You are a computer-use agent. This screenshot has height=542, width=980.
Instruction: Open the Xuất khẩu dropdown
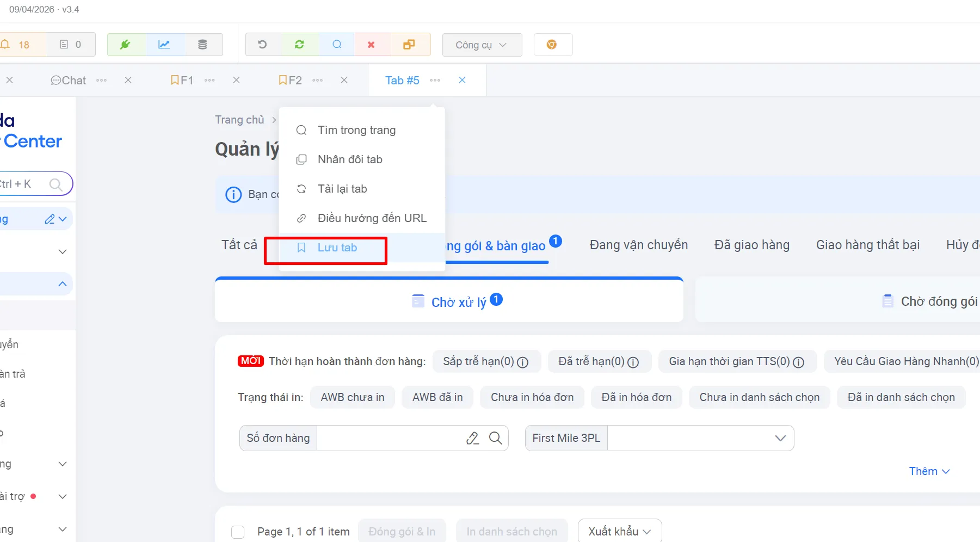click(x=620, y=531)
